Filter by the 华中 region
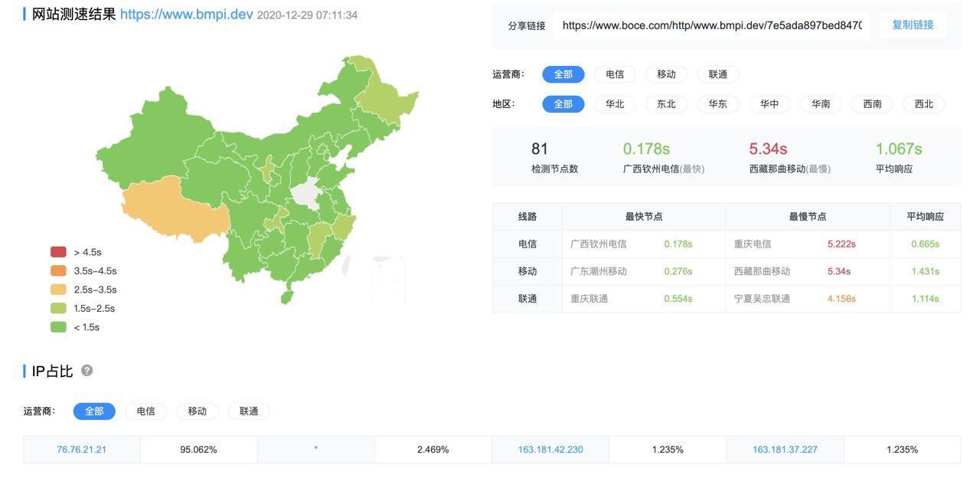The height and width of the screenshot is (478, 980). [x=769, y=104]
